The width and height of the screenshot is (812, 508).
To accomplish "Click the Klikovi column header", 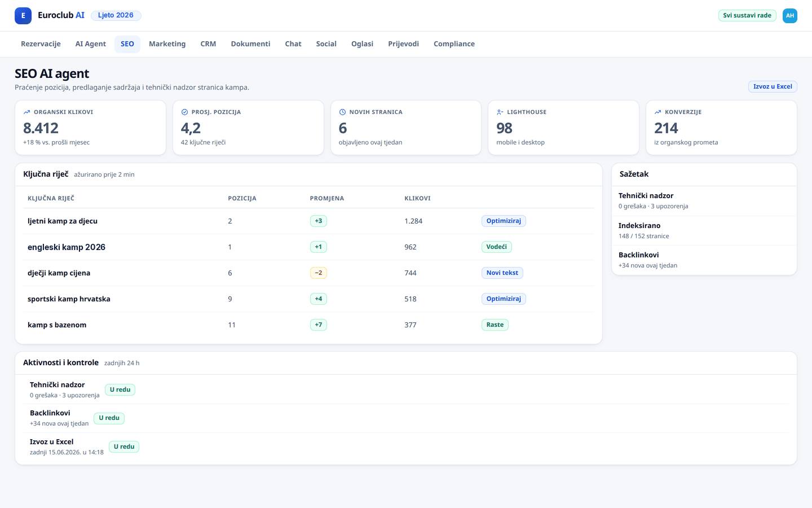I will pos(417,198).
